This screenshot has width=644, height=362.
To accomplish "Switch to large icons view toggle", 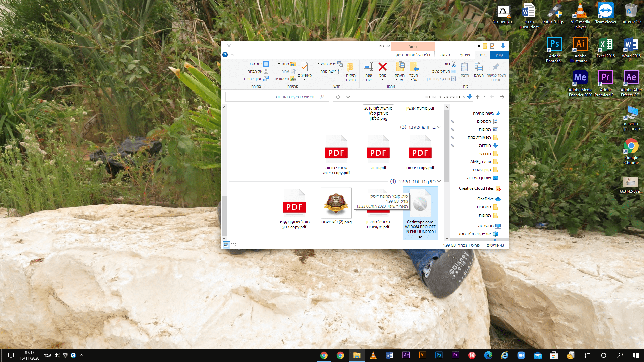I will (x=226, y=245).
